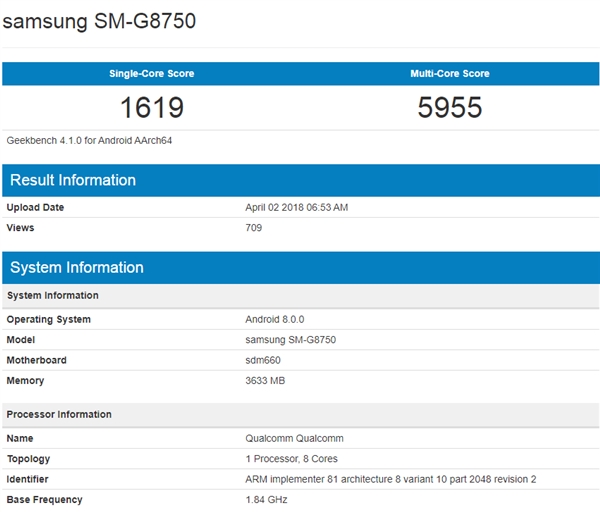Click the Views count 709
The height and width of the screenshot is (512, 600).
pyautogui.click(x=254, y=228)
